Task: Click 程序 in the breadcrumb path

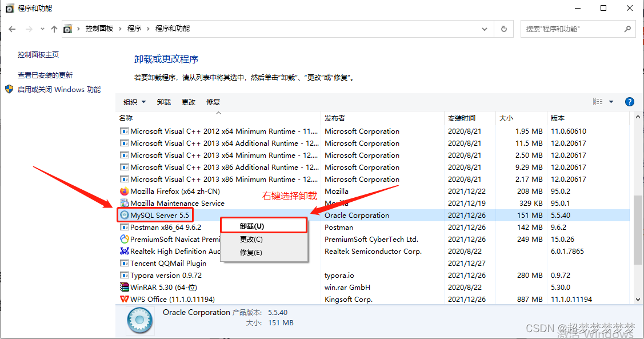Action: click(134, 29)
